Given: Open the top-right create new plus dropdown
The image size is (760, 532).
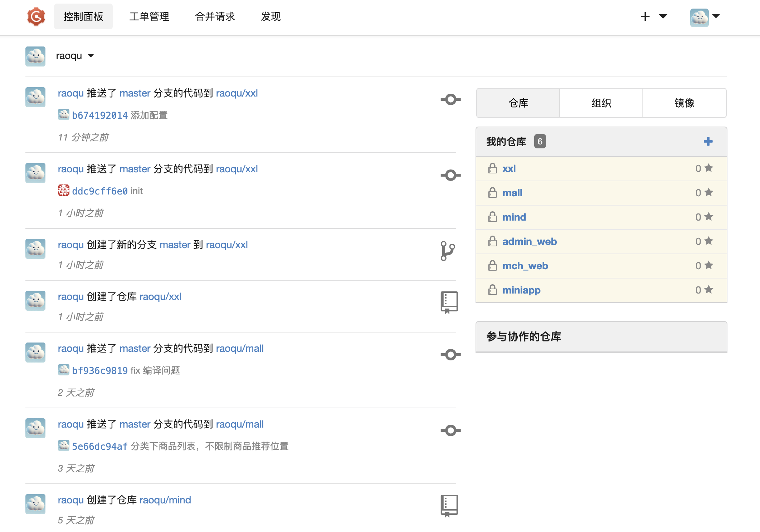Looking at the screenshot, I should pos(653,16).
